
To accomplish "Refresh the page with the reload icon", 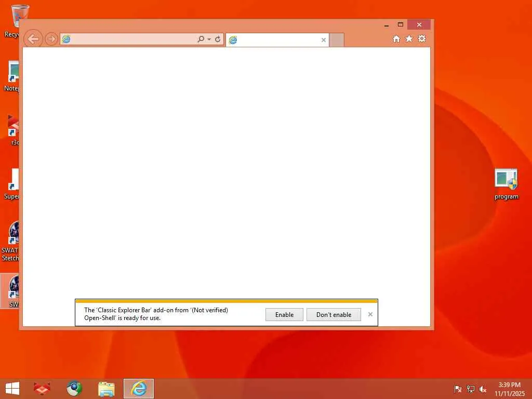I will point(218,39).
